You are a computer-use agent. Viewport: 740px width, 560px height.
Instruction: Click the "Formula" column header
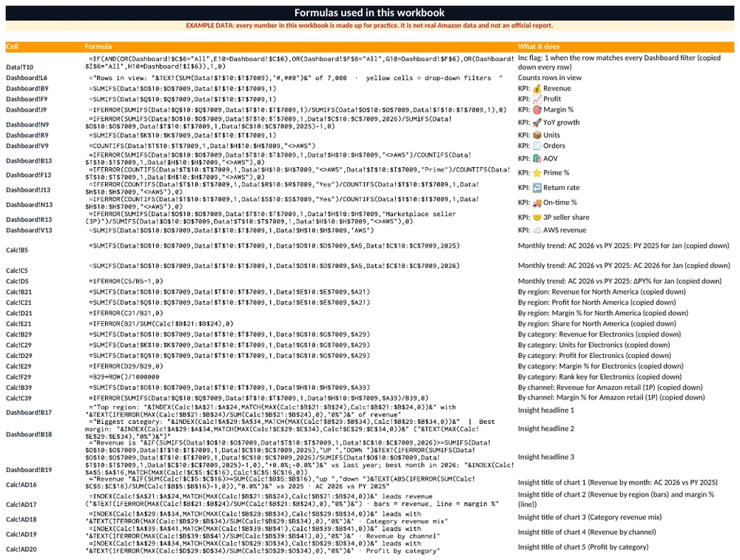98,47
